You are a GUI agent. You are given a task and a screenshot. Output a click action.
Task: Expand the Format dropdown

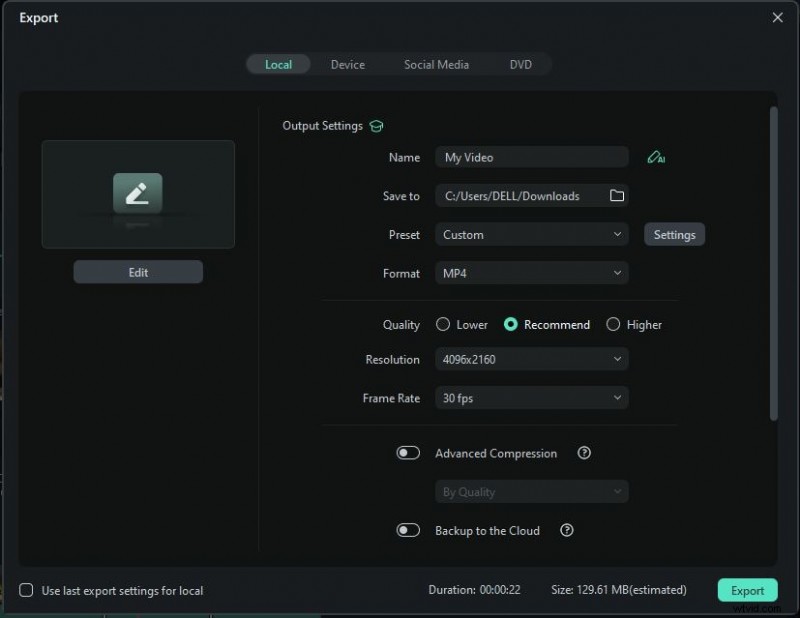point(531,273)
